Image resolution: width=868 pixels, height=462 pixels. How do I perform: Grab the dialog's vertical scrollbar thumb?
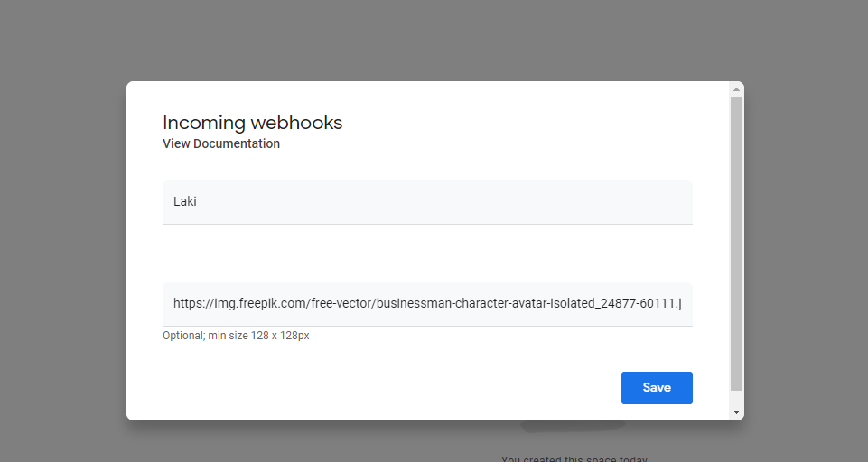736,244
